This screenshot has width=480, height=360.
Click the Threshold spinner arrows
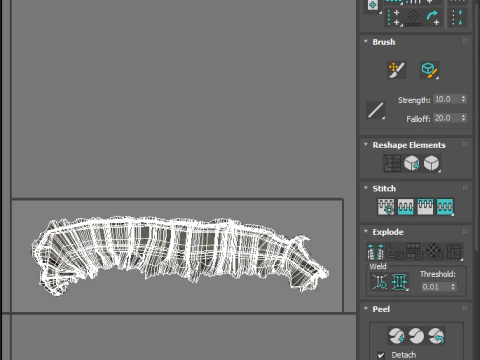coord(453,287)
